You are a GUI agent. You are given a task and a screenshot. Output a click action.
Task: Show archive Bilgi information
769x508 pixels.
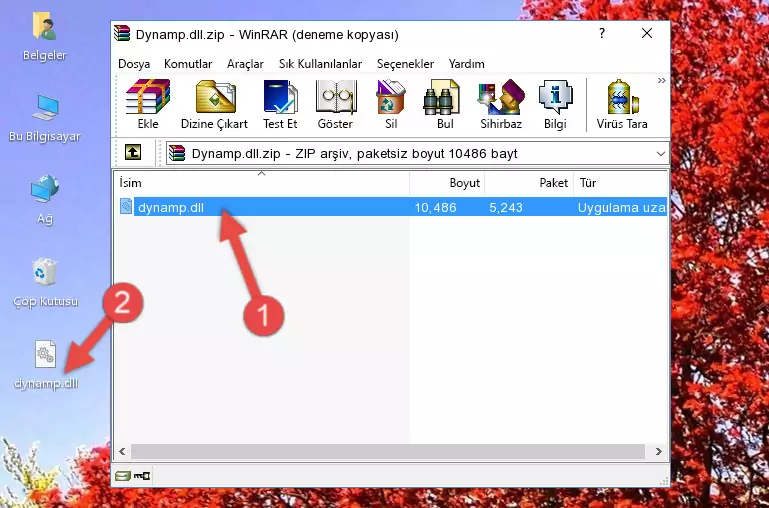pyautogui.click(x=555, y=104)
